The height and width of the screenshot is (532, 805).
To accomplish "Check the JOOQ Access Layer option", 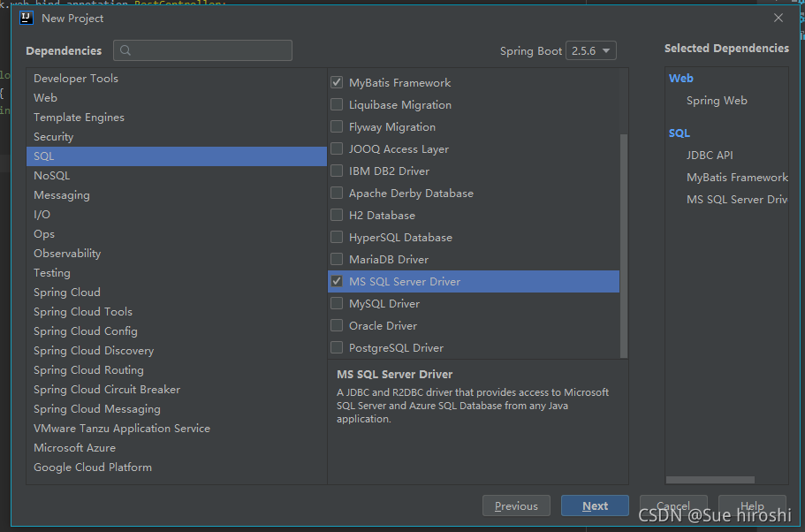I will click(x=337, y=149).
